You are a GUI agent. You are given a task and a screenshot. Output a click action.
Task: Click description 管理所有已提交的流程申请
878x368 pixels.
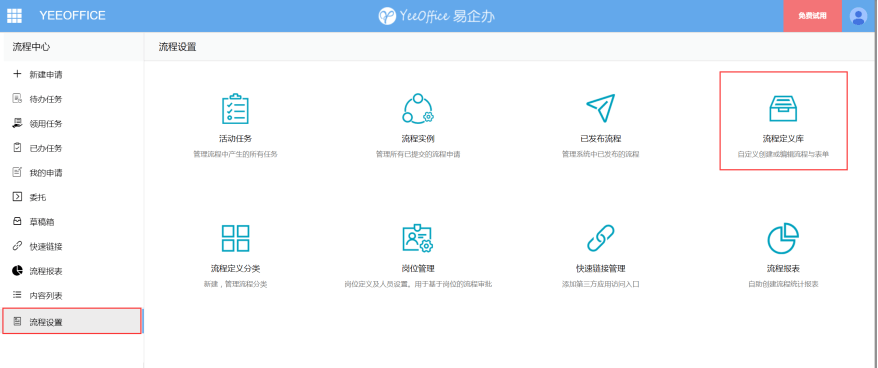pyautogui.click(x=418, y=154)
